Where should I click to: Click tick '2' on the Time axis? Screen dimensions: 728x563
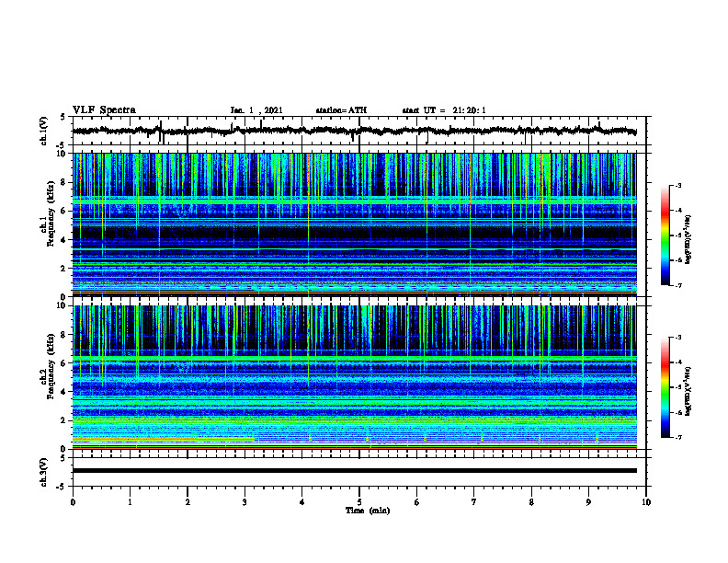point(188,502)
